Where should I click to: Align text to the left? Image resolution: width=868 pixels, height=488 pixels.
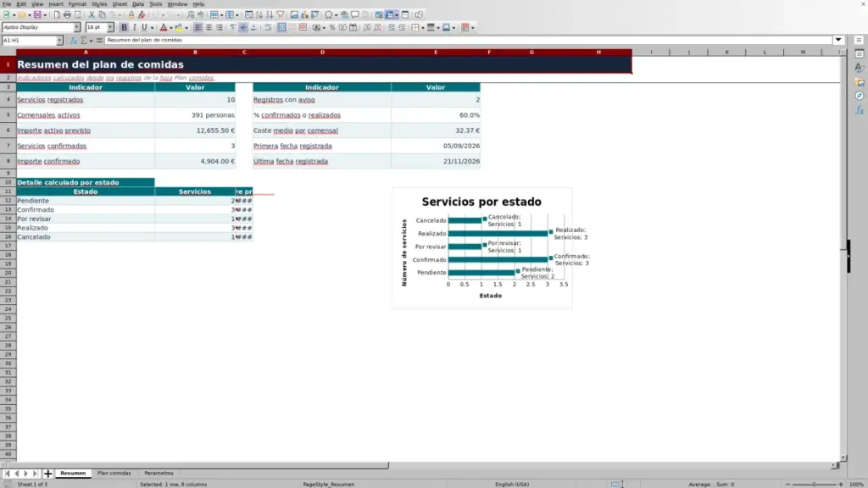click(198, 28)
